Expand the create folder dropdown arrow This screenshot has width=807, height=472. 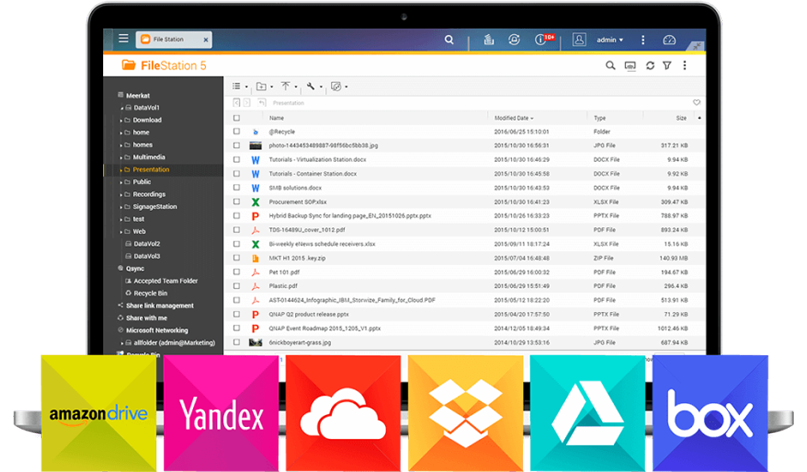[x=272, y=87]
